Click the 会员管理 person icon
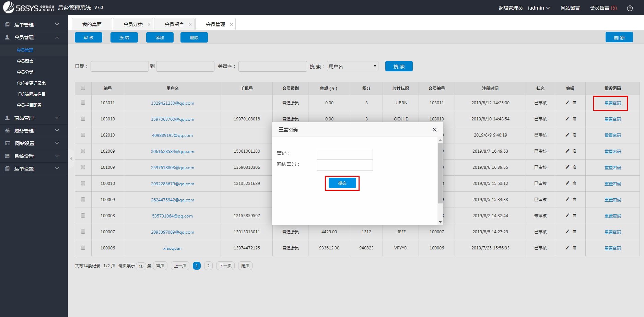Image resolution: width=644 pixels, height=317 pixels. click(7, 37)
